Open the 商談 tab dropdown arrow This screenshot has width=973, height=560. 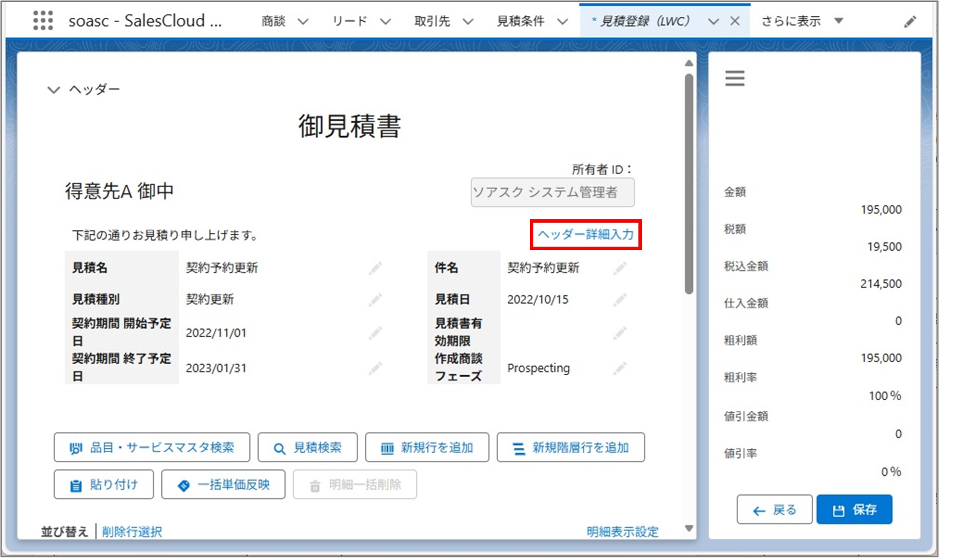click(x=303, y=21)
